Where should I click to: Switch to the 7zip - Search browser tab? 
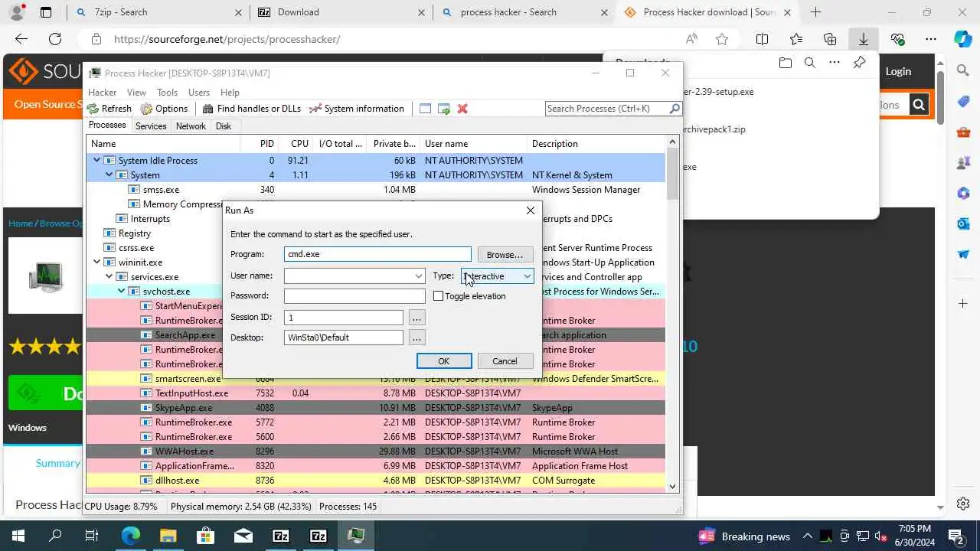pyautogui.click(x=158, y=12)
